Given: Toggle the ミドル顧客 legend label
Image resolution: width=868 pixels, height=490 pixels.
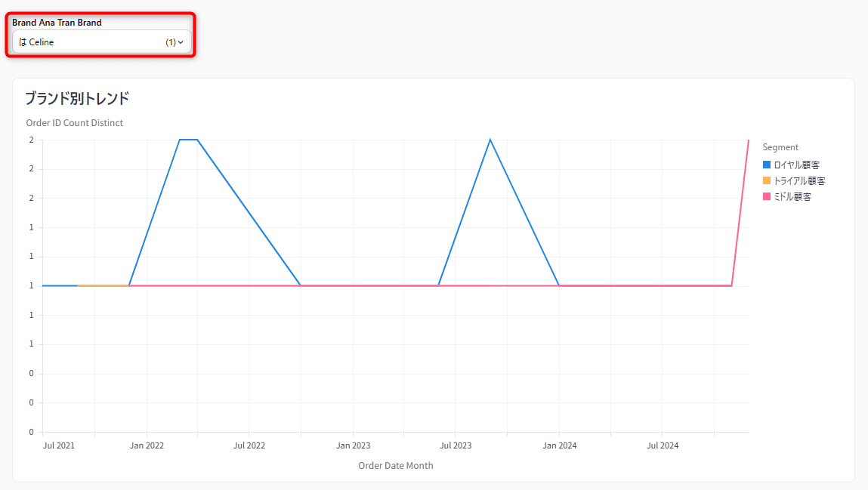Looking at the screenshot, I should pos(792,196).
